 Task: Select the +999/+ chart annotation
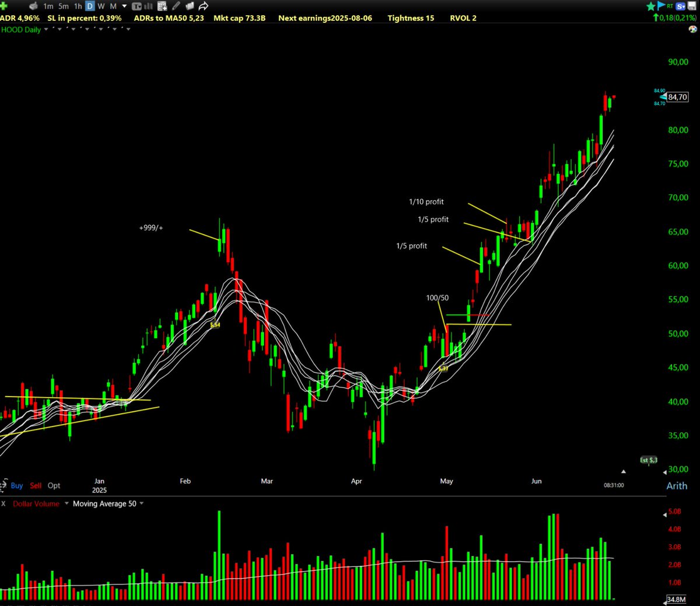pyautogui.click(x=151, y=227)
